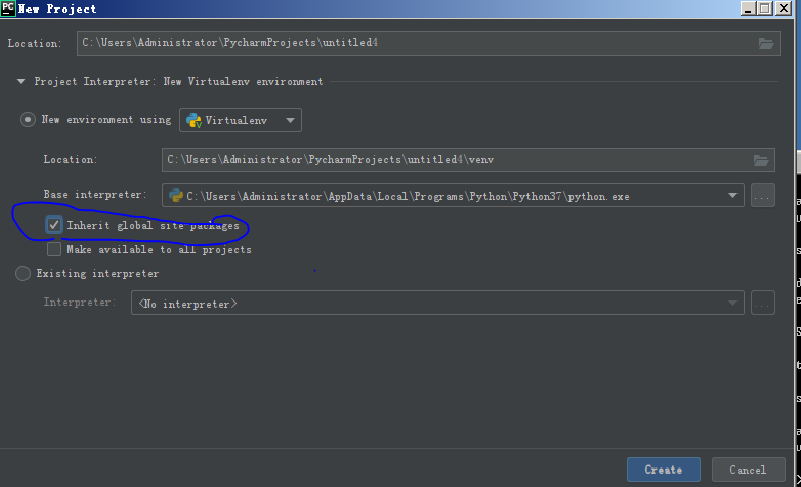Open Virtualenv environment type dropdown
Image resolution: width=801 pixels, height=487 pixels.
pyautogui.click(x=240, y=120)
